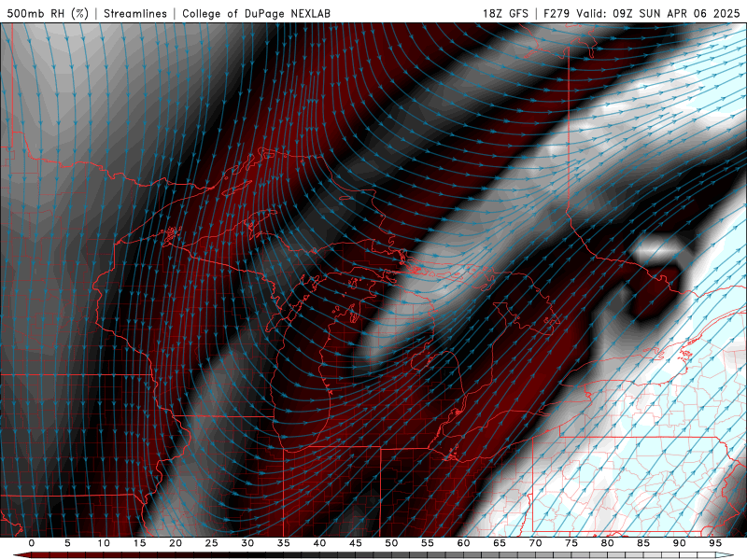Click the "15" label on the color scale
This screenshot has height=560, width=747.
(x=139, y=543)
